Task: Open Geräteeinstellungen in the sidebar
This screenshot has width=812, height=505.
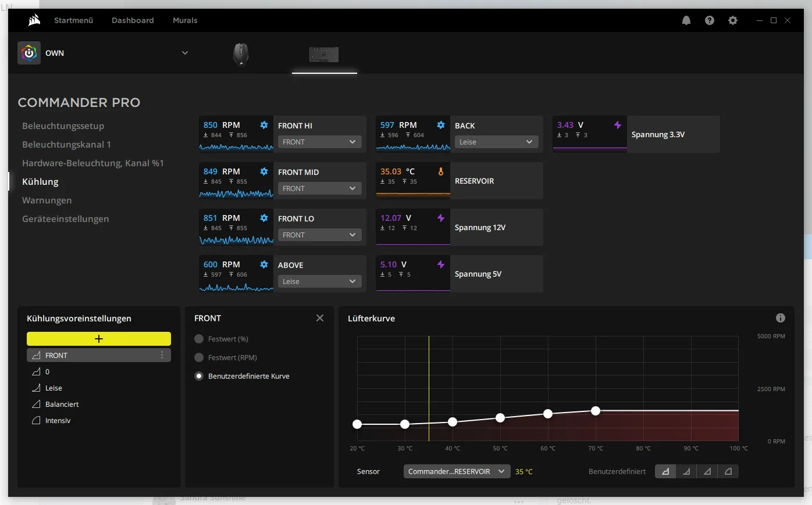Action: pos(65,219)
